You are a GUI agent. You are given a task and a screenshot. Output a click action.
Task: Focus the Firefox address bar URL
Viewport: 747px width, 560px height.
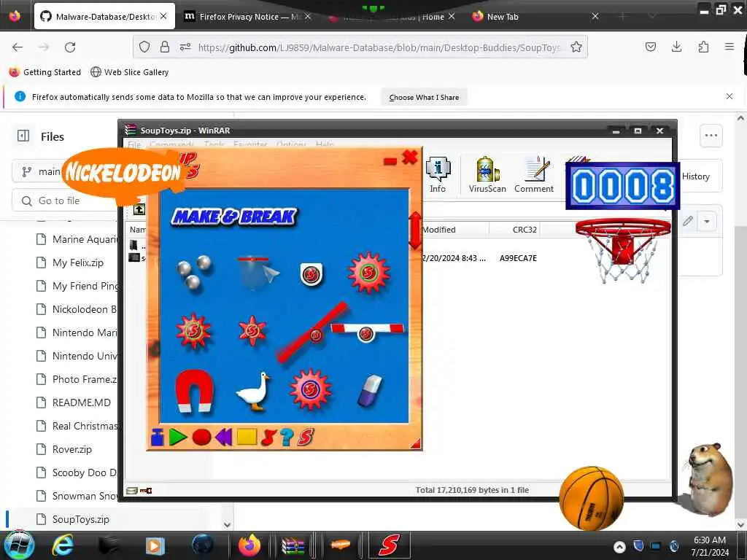(379, 47)
